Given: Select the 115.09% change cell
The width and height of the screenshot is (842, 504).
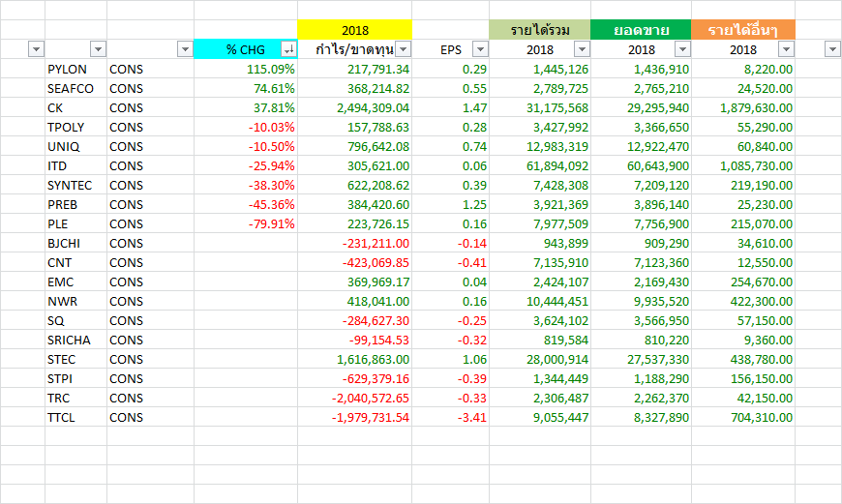Looking at the screenshot, I should click(x=246, y=70).
